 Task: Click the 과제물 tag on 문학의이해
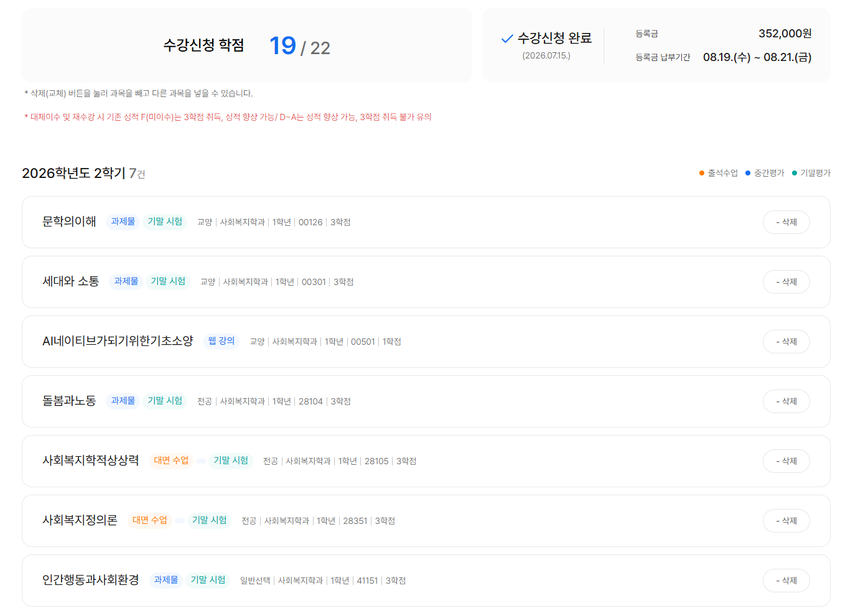pos(123,222)
